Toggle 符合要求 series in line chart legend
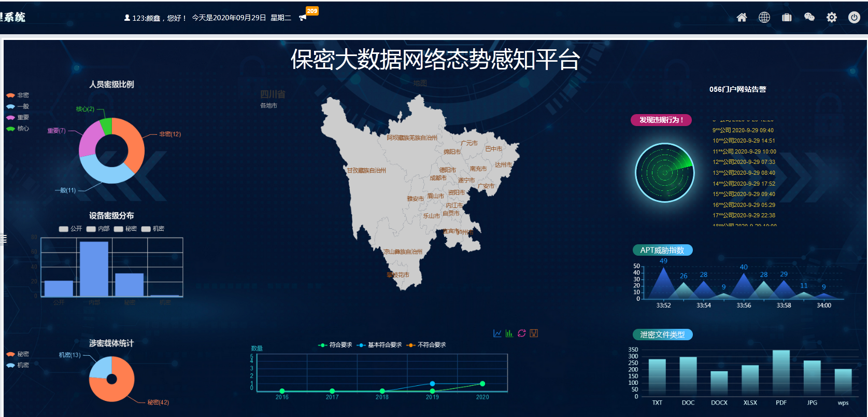Screen dimensions: 868x417 coord(335,345)
